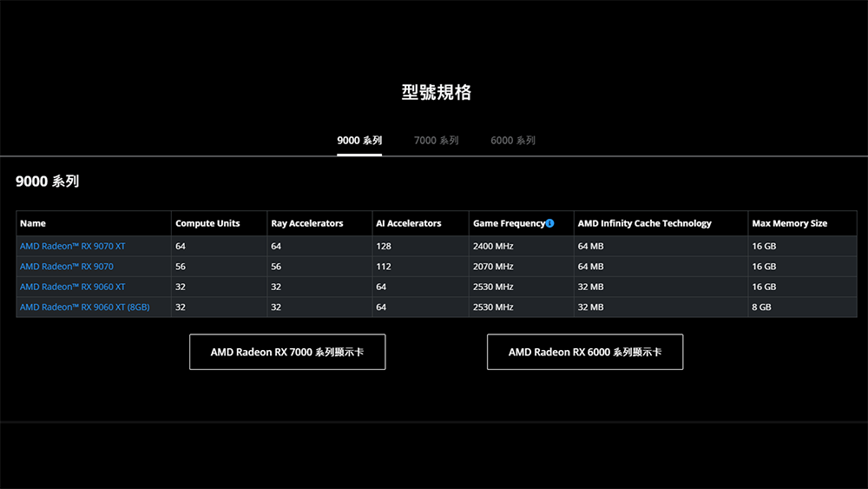Open AMD Radeon RX 9060 XT (8GB) link
Screen dimensions: 868x489
point(85,307)
